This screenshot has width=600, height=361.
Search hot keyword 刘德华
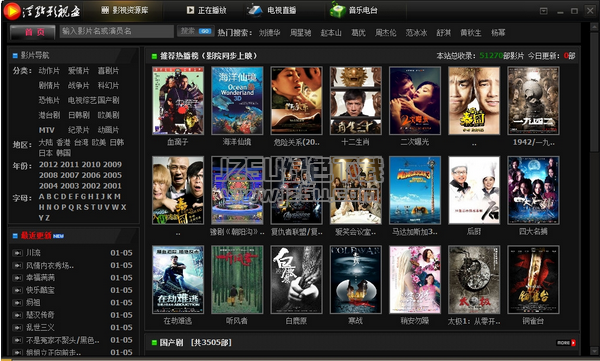coord(269,33)
